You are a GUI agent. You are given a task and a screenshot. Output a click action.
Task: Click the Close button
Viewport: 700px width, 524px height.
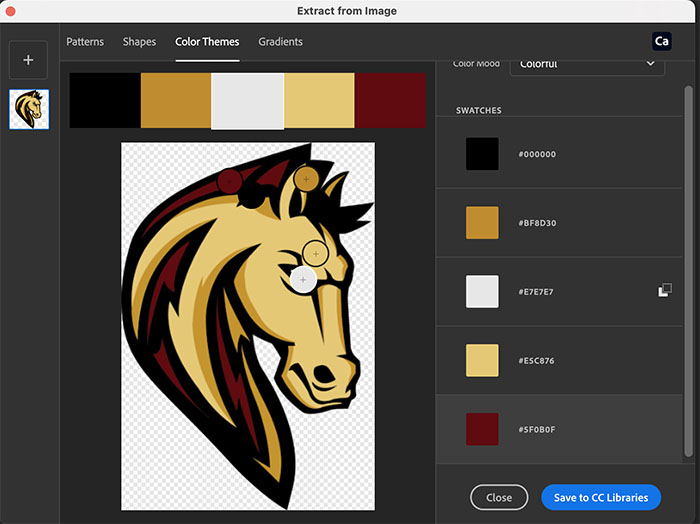coord(499,497)
